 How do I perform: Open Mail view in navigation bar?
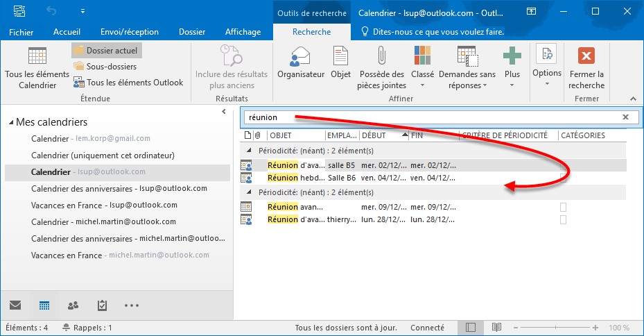tap(15, 305)
